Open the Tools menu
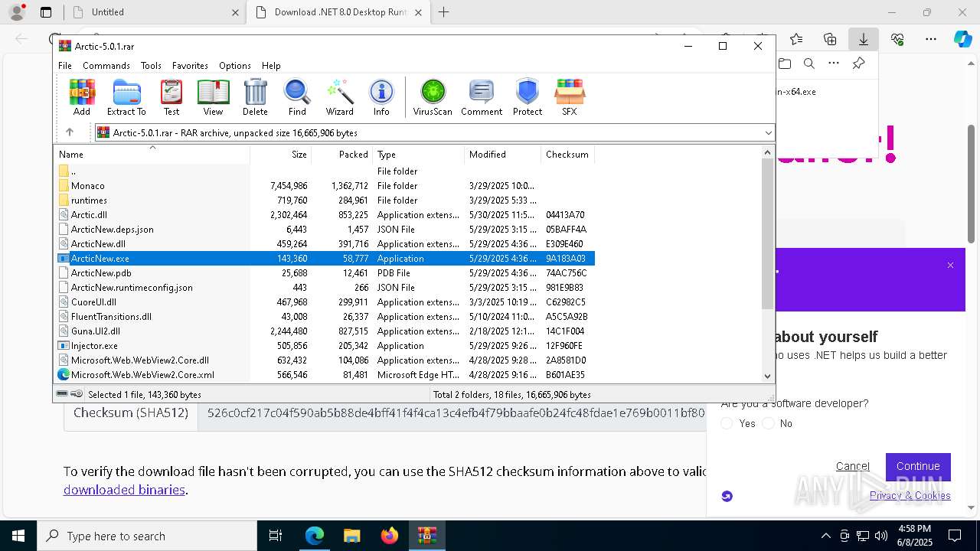The height and width of the screenshot is (551, 980). [x=151, y=66]
